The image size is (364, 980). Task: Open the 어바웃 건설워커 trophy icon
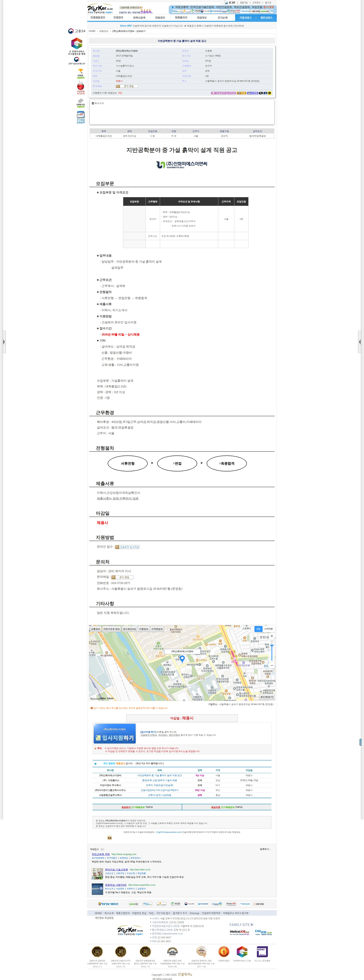tap(81, 74)
